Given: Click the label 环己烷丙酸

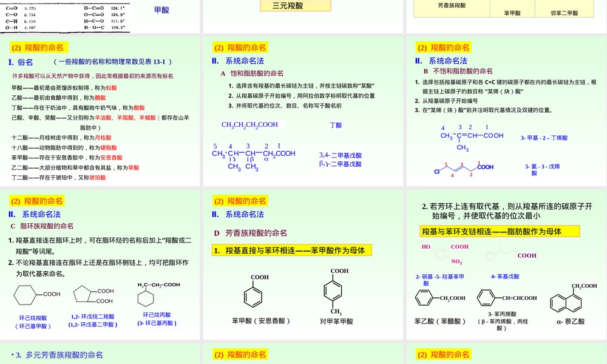Looking at the screenshot, I should (x=157, y=315).
